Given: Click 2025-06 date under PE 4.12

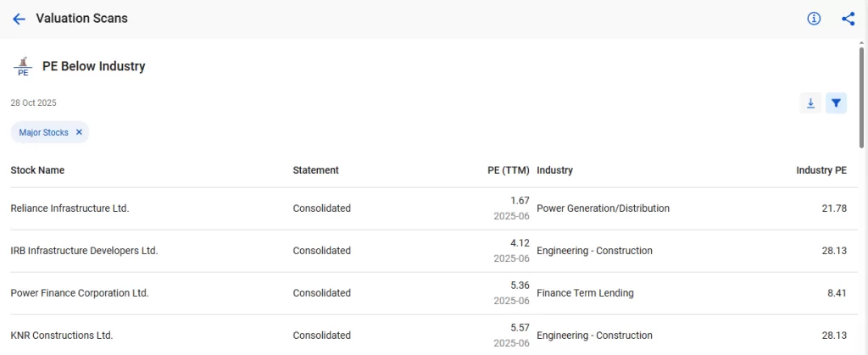Looking at the screenshot, I should coord(511,258).
